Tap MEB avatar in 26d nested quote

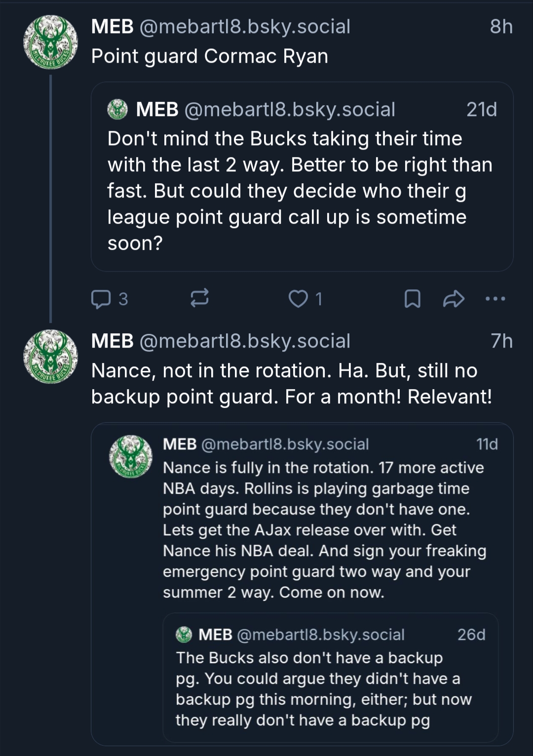pyautogui.click(x=184, y=635)
